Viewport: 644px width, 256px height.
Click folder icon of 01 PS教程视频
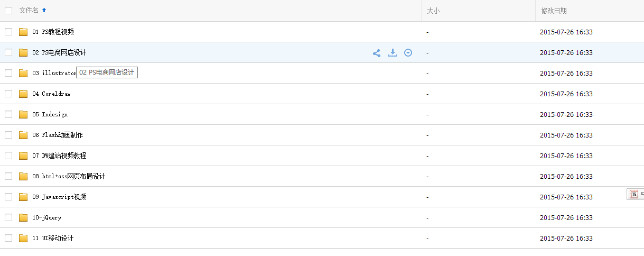[23, 32]
